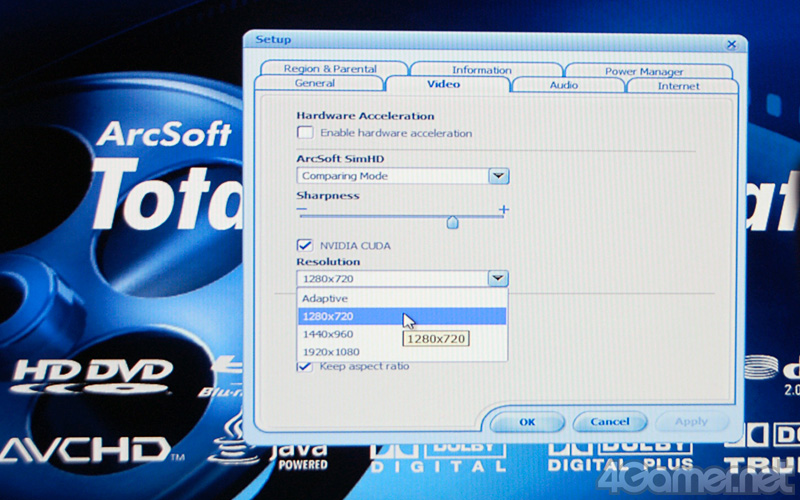Open the Power Manager tab
Image resolution: width=800 pixels, height=500 pixels.
[648, 71]
